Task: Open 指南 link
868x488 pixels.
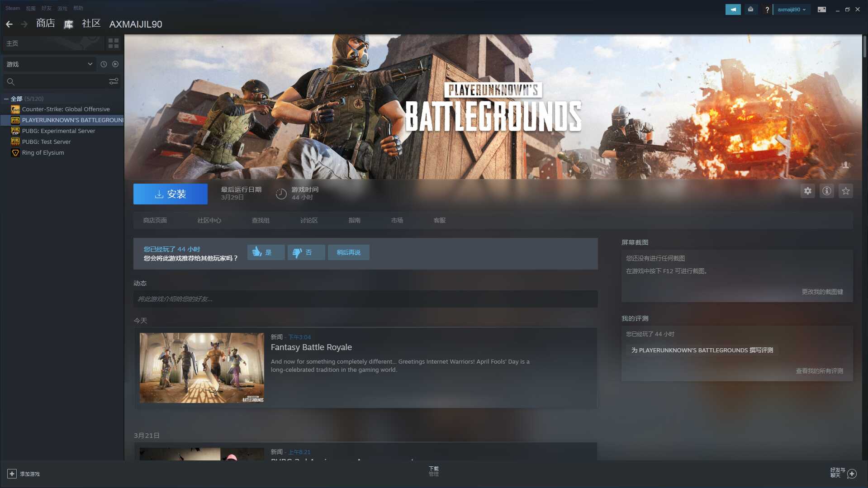Action: click(x=355, y=220)
